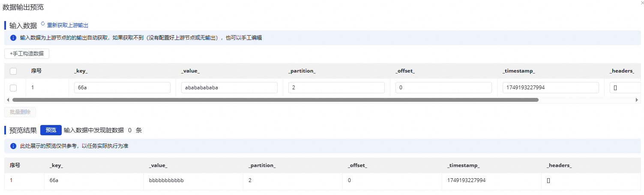Click the _headers_ input field with []
The image size is (644, 195).
point(625,88)
